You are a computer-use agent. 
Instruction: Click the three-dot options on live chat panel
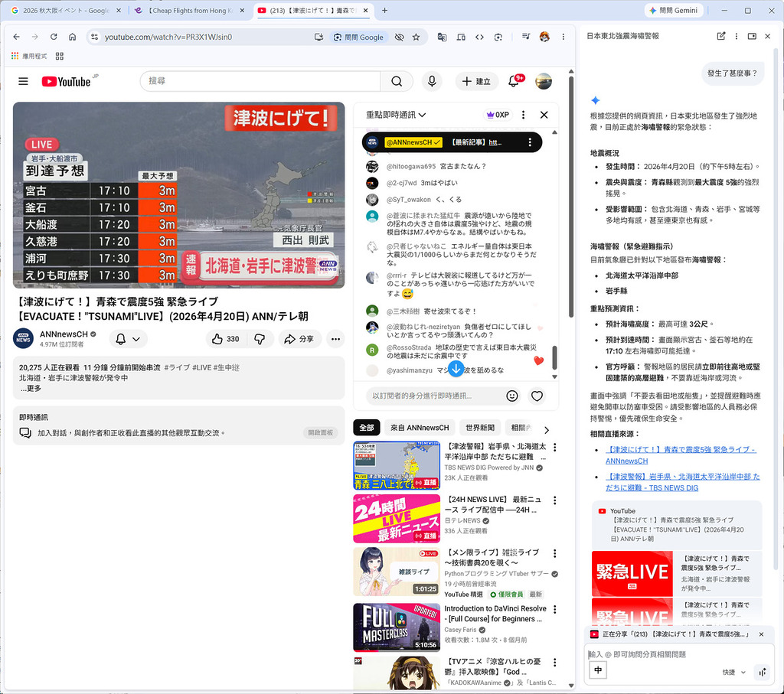(x=523, y=113)
